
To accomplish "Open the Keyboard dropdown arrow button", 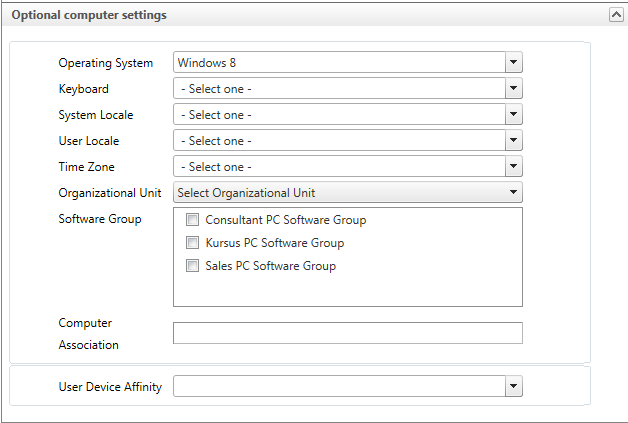I will (x=513, y=89).
